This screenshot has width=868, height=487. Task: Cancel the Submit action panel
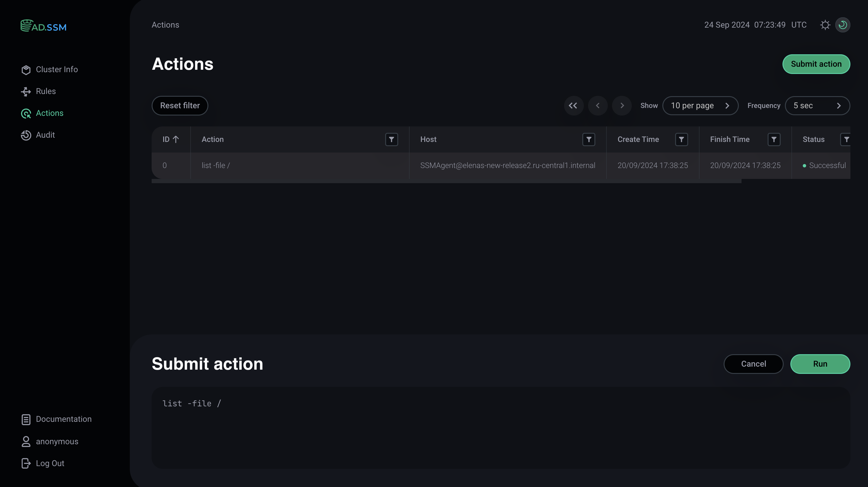[x=753, y=364]
